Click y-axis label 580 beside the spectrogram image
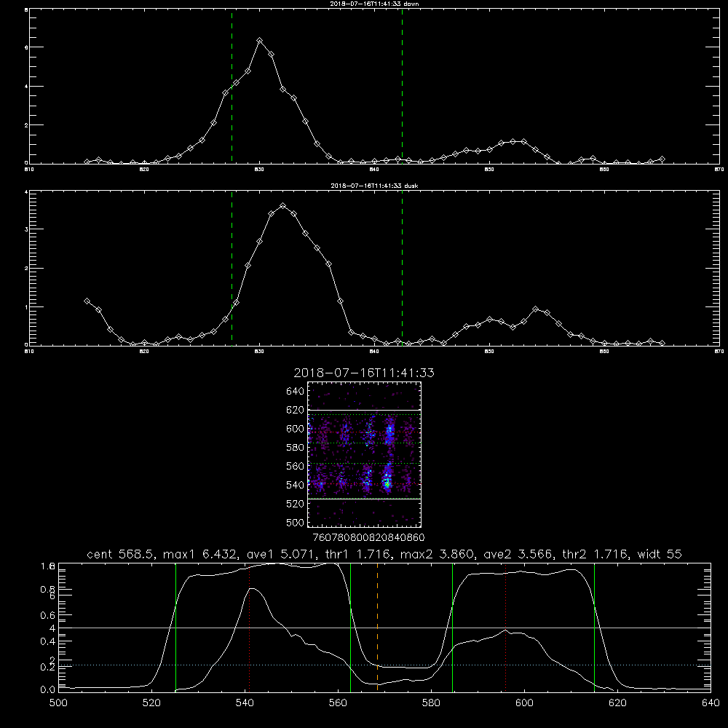This screenshot has height=728, width=728. click(296, 447)
